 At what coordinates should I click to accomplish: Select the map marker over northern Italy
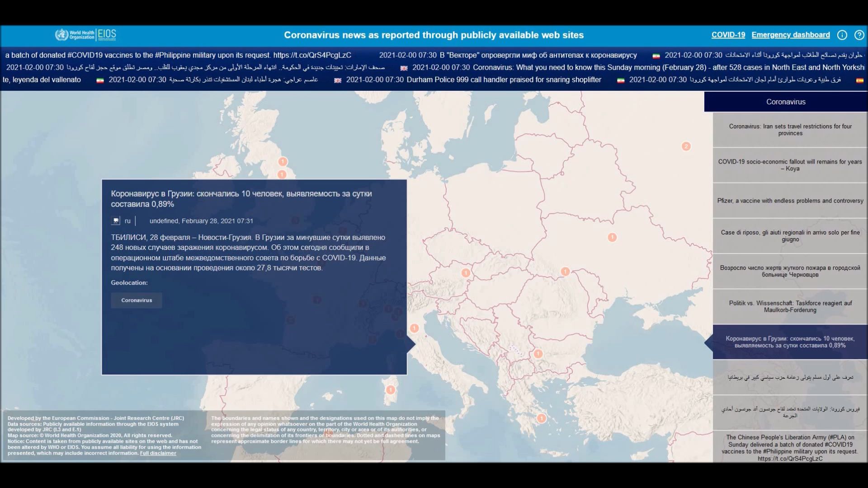(415, 328)
